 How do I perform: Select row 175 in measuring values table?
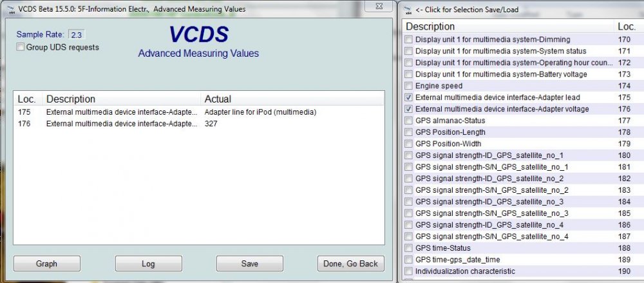(x=199, y=112)
